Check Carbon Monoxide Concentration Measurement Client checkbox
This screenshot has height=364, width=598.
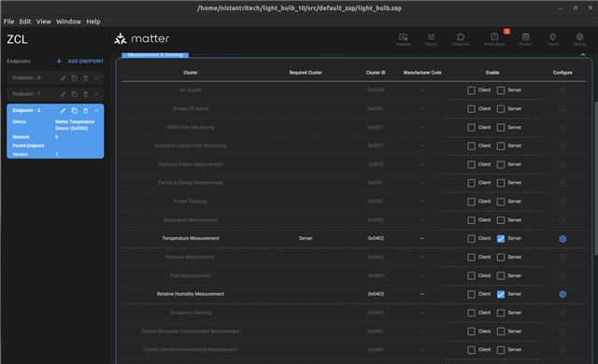click(x=471, y=331)
